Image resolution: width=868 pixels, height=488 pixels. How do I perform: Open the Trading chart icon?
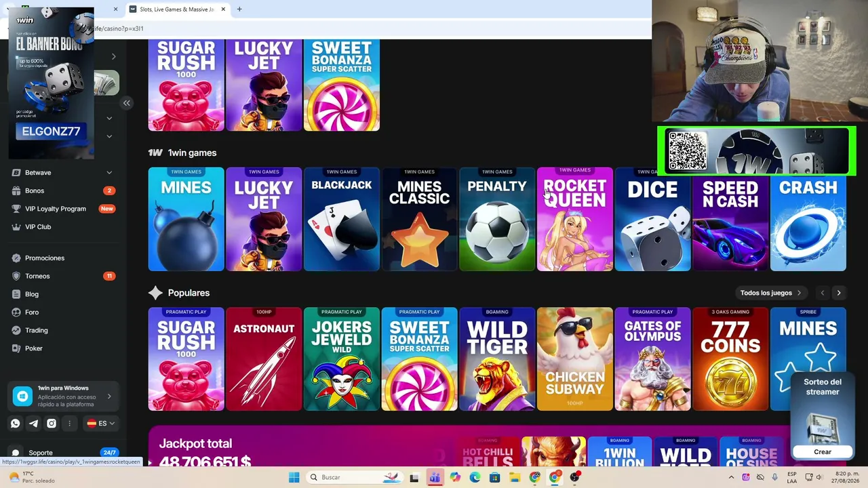click(16, 331)
